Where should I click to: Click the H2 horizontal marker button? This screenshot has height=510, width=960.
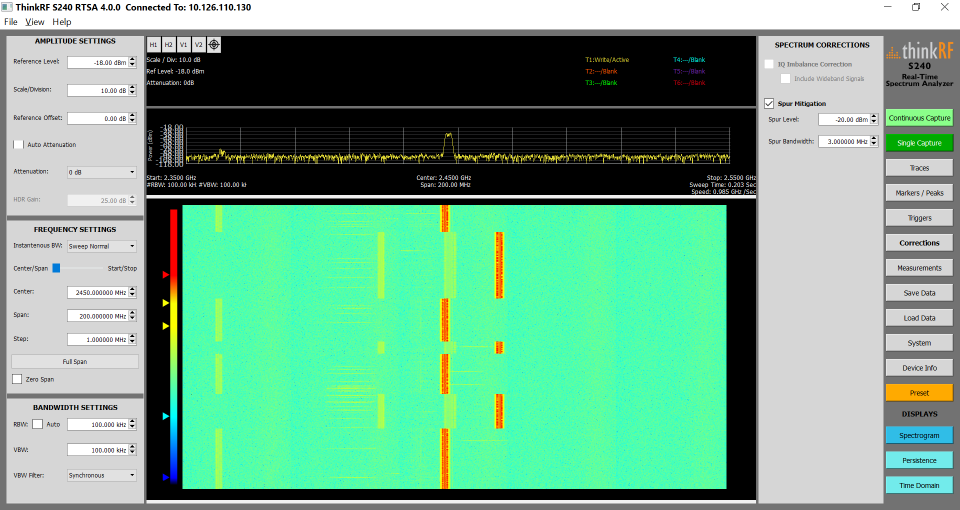pos(168,45)
